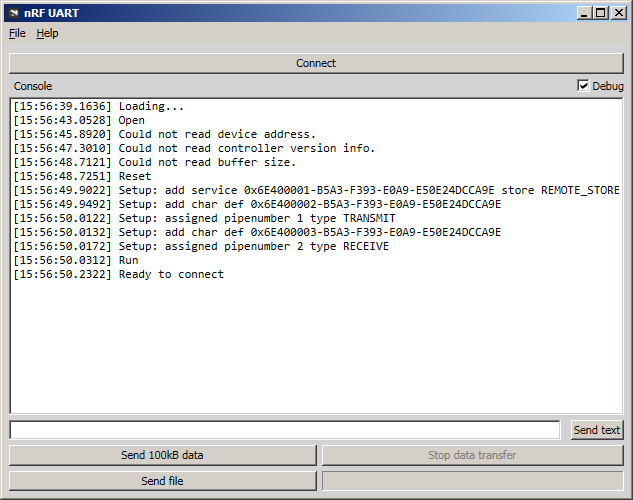Viewport: 633px width, 500px height.
Task: Click the 'add service 0x6E400001' log line
Action: pos(316,190)
